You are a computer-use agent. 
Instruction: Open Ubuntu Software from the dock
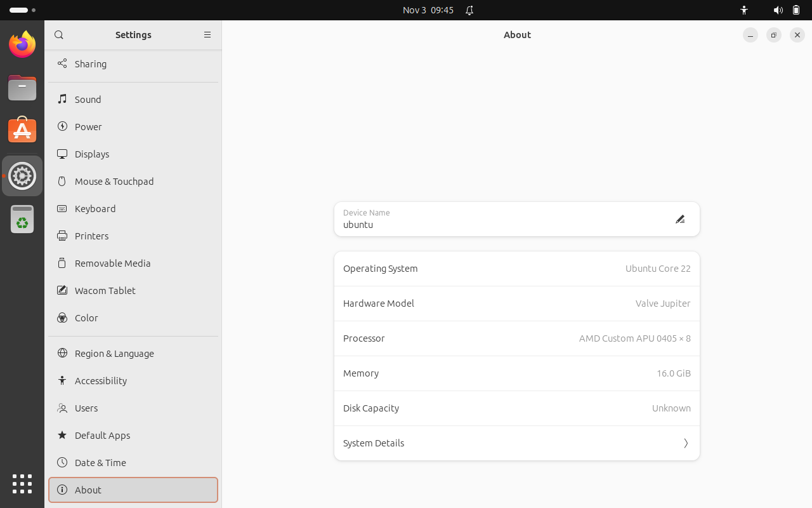[x=22, y=130]
